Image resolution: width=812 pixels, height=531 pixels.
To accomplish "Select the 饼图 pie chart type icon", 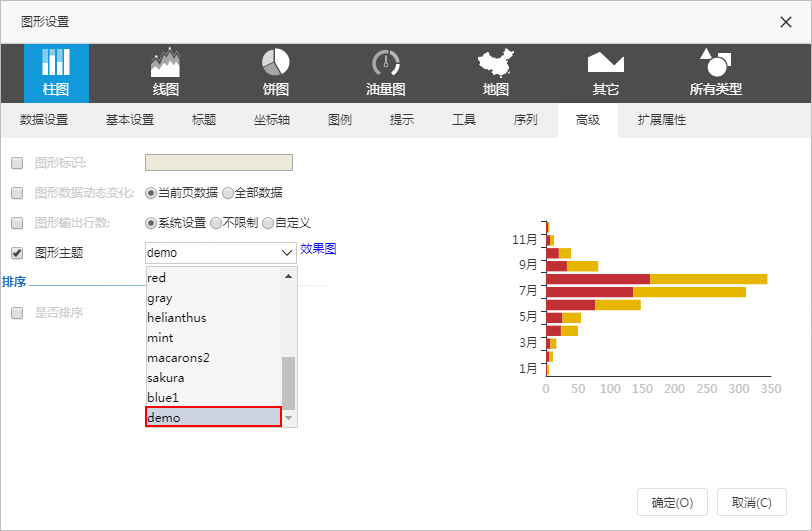I will click(x=276, y=73).
